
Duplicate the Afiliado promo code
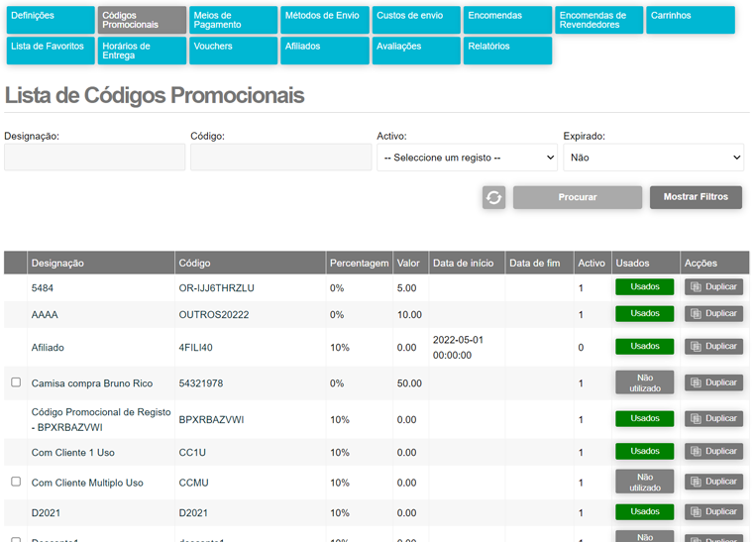(x=713, y=347)
